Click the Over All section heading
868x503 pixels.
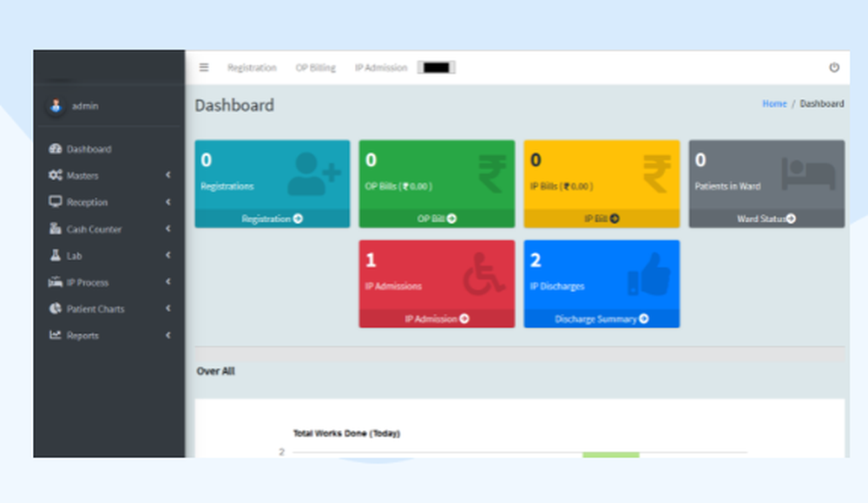click(216, 371)
